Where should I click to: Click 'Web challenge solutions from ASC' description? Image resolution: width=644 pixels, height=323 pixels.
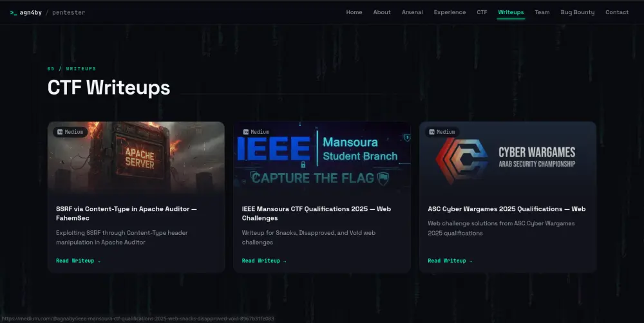[501, 228]
